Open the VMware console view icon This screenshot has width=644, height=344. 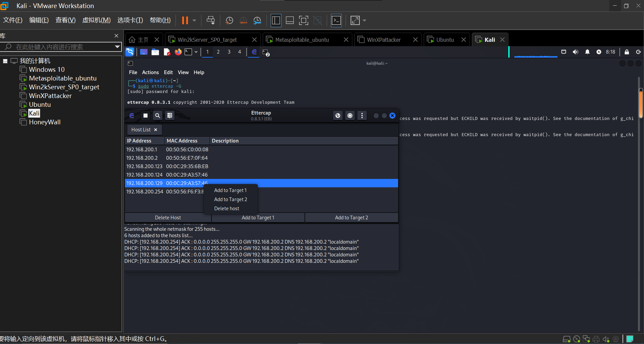click(x=336, y=21)
